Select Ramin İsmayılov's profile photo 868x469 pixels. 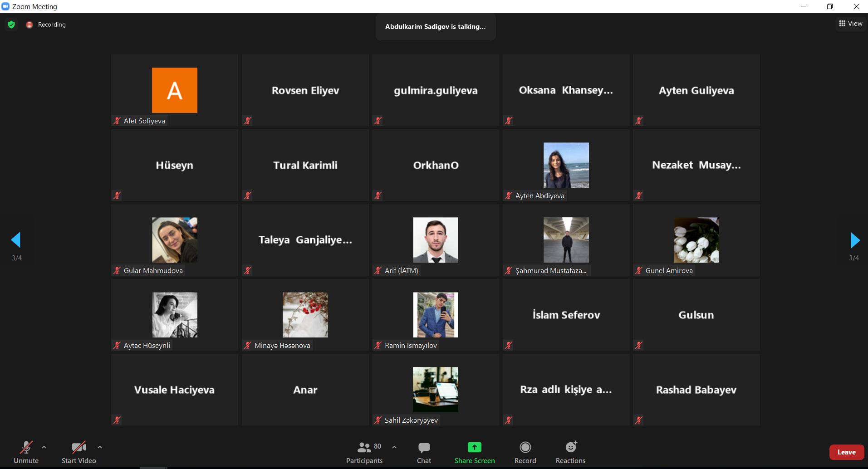click(x=436, y=315)
